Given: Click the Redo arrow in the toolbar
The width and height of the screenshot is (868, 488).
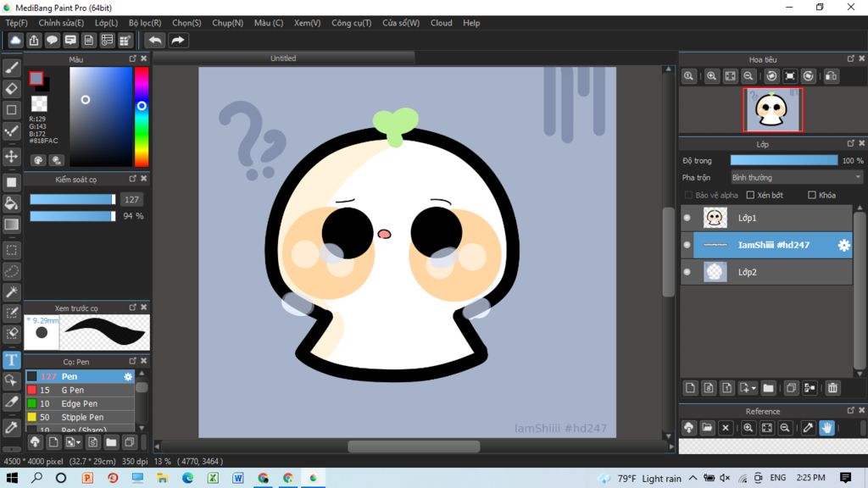Looking at the screenshot, I should tap(178, 40).
